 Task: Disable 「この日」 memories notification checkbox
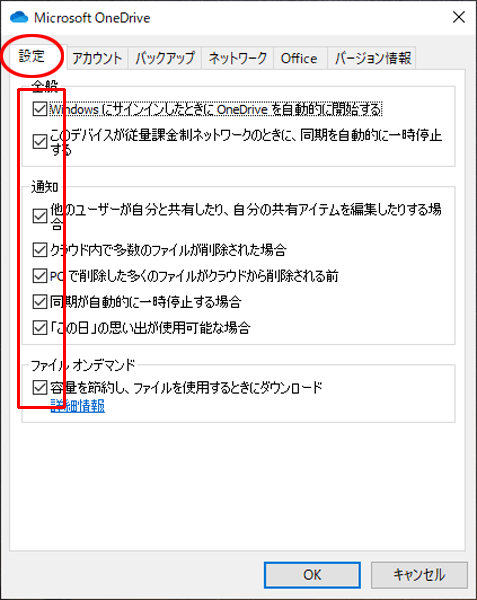(40, 328)
